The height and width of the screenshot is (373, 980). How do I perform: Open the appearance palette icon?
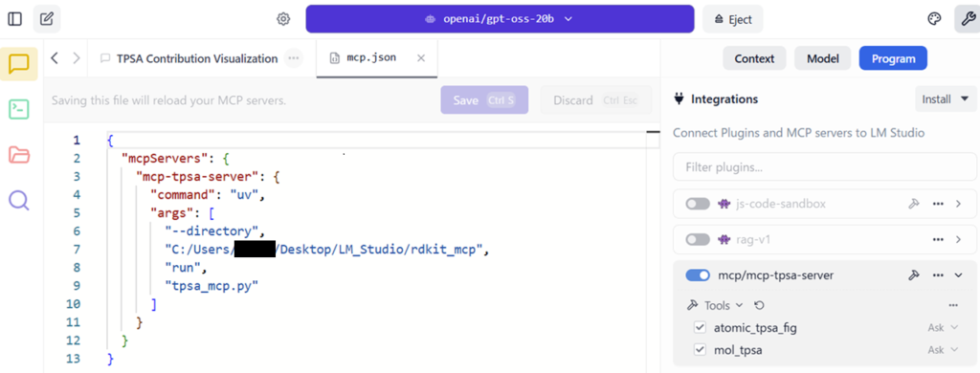934,19
